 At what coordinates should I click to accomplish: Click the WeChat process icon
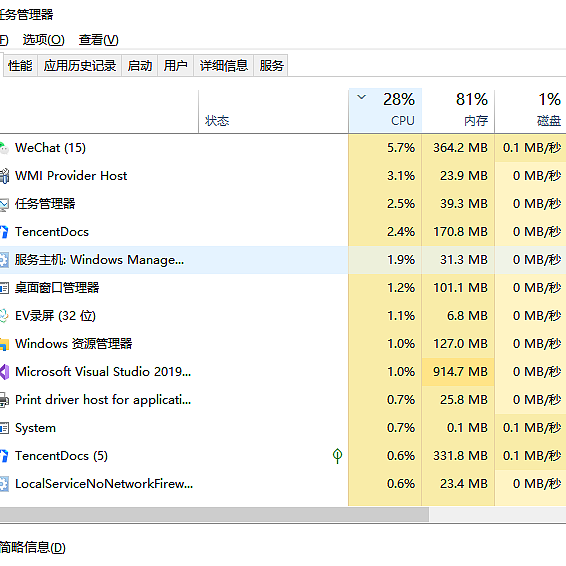pos(4,148)
